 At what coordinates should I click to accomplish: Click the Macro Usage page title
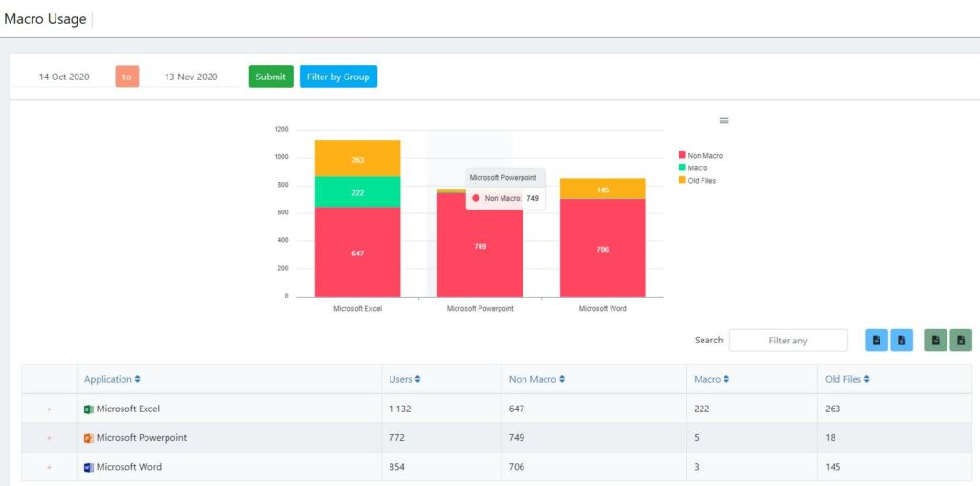45,19
